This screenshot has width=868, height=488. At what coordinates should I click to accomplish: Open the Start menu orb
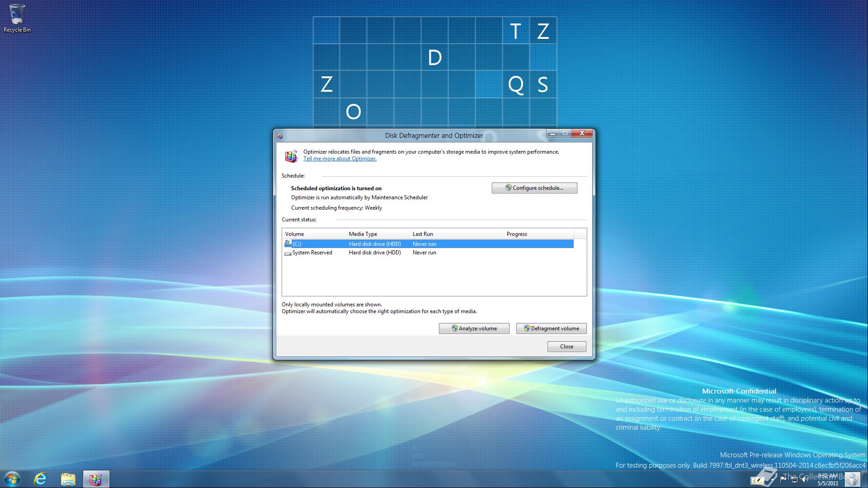click(12, 479)
